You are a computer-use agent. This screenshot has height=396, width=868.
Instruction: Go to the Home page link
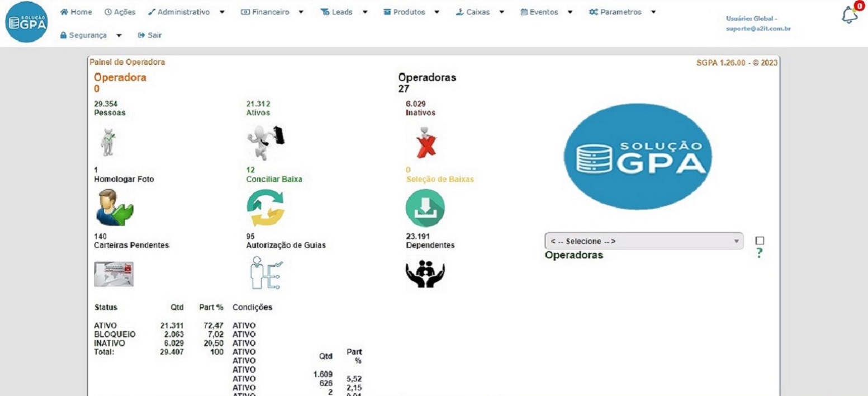(76, 12)
